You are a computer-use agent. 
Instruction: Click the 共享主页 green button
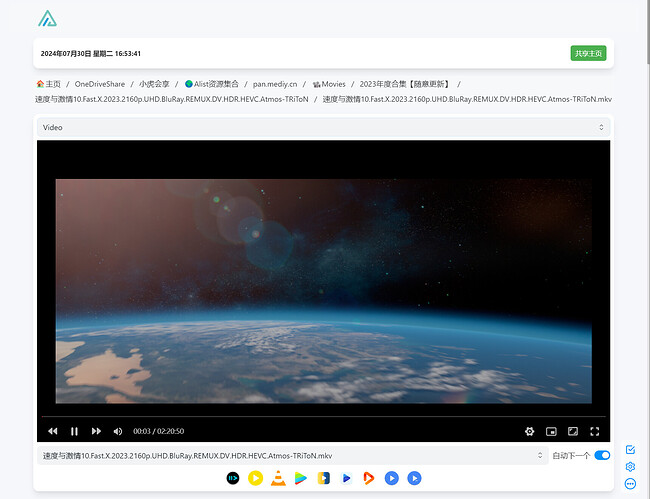coord(588,53)
